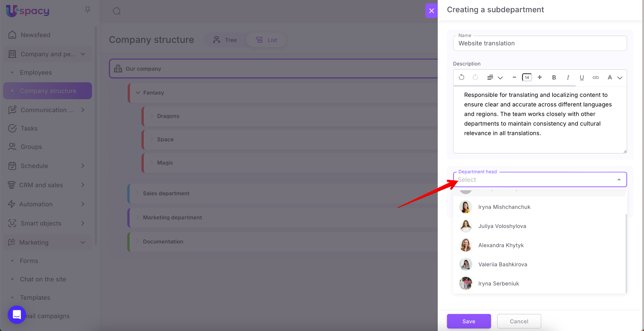
Task: Switch to Tree view tab
Action: click(225, 40)
